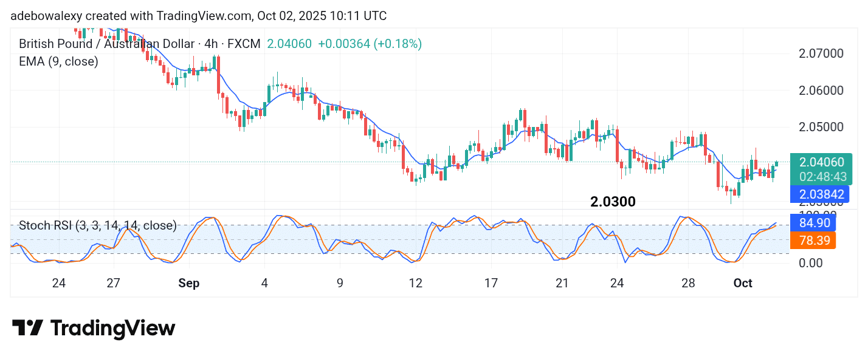Click the 2.0300 support level annotation

[x=613, y=202]
